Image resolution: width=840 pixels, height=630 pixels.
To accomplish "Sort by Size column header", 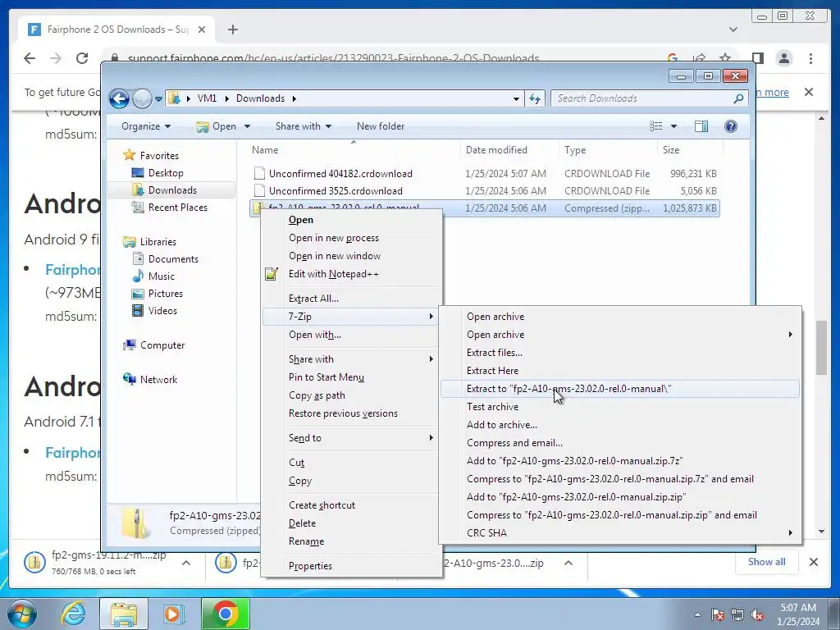I will [x=690, y=150].
